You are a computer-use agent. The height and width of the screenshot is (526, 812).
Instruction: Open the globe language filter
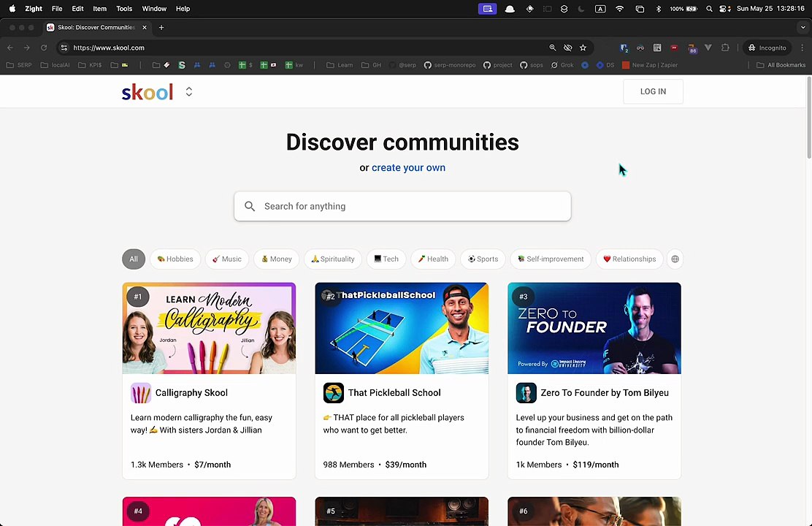(x=675, y=259)
